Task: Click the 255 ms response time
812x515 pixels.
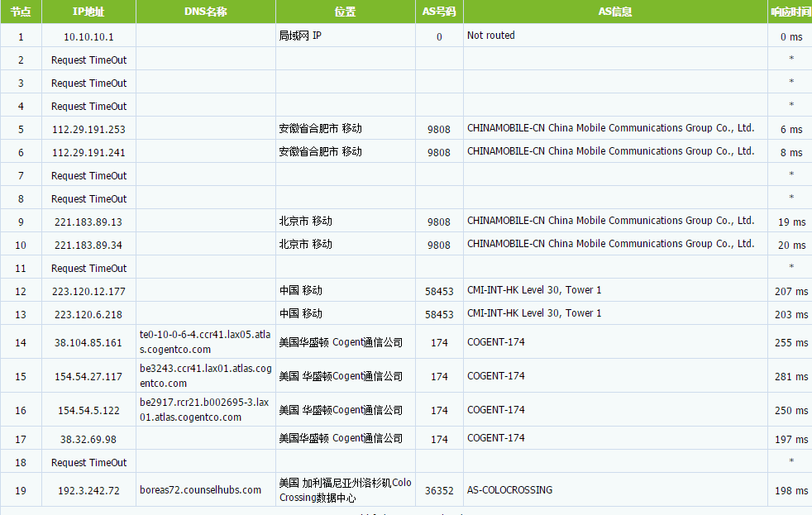Action: click(x=791, y=342)
